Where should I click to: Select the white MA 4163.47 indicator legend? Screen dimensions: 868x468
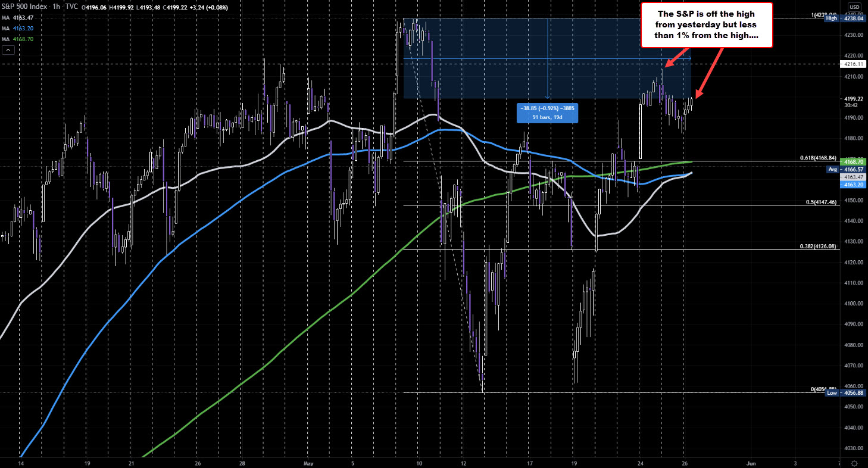coord(18,19)
